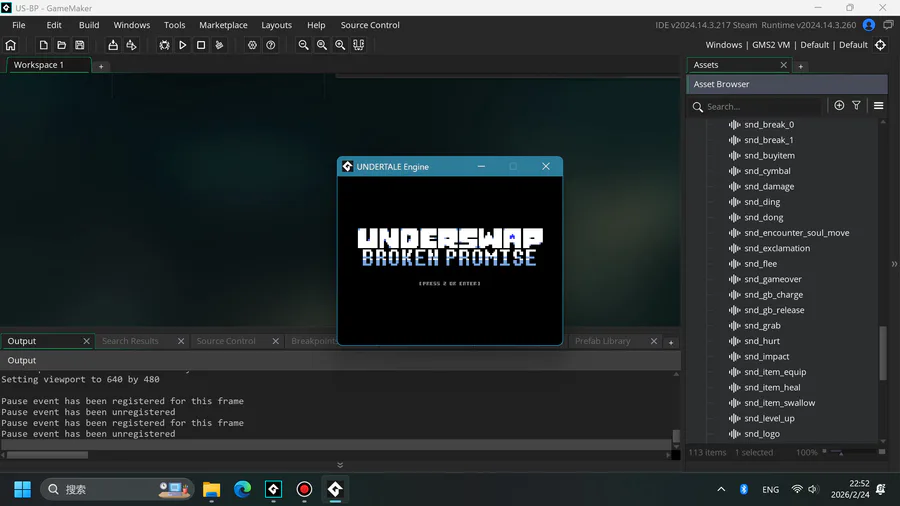
Task: Add new asset with the plus circle icon
Action: coord(839,106)
